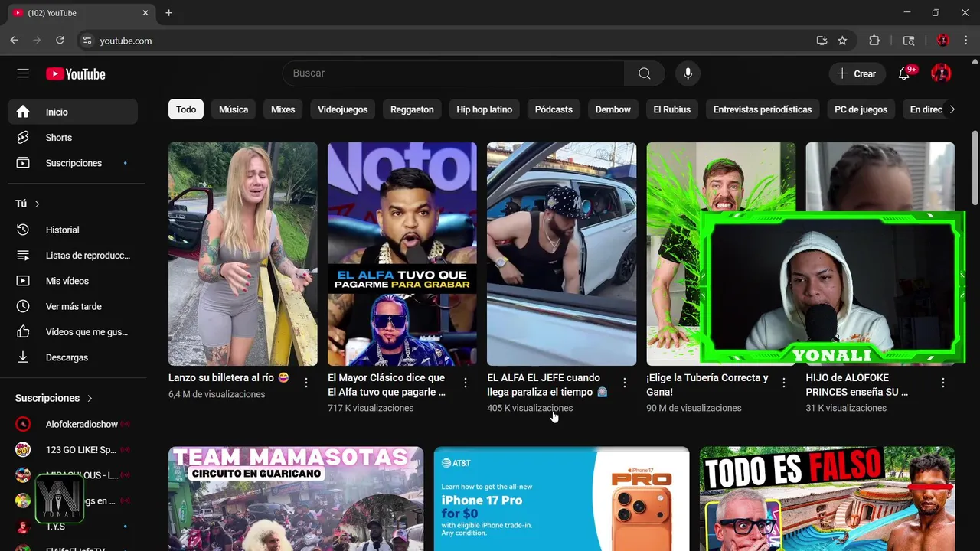This screenshot has width=980, height=551.
Task: Open Historial in sidebar
Action: pos(73,230)
